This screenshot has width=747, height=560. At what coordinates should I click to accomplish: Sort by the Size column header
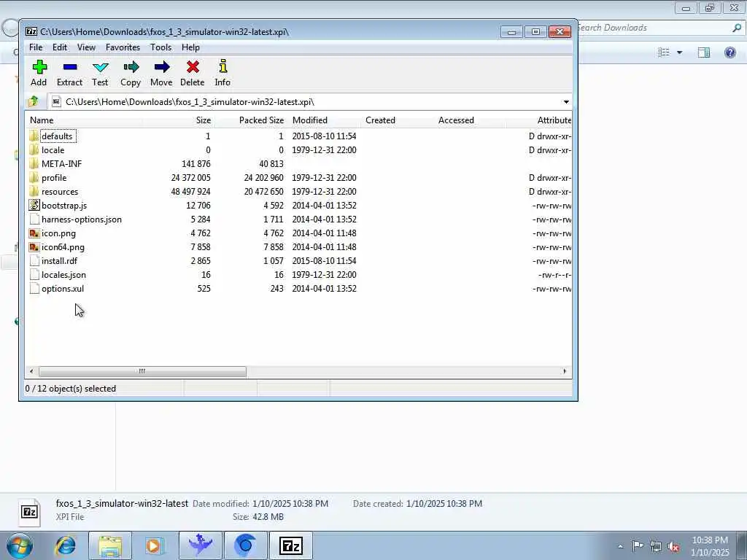coord(178,120)
